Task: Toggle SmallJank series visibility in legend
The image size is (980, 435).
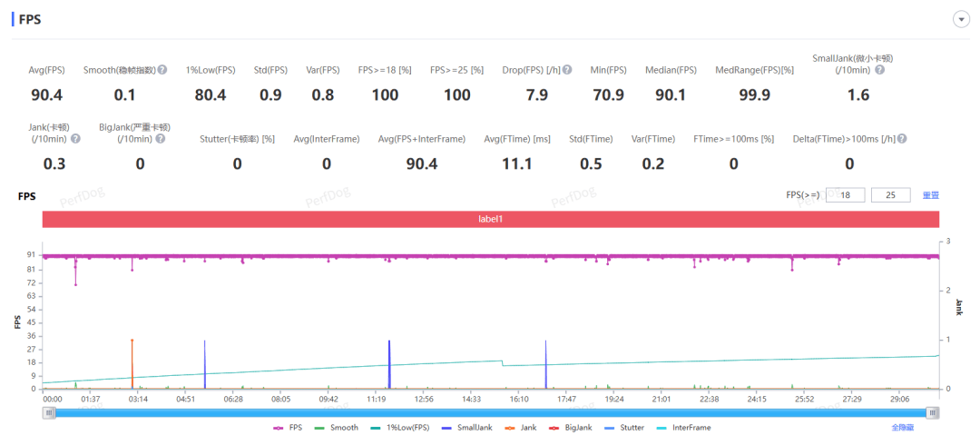Action: (x=467, y=427)
